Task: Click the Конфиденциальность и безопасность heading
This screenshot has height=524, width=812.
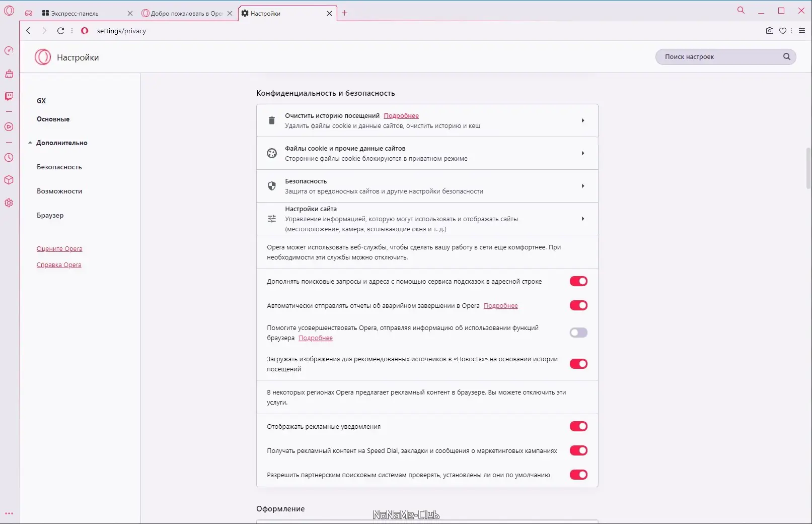Action: tap(326, 93)
